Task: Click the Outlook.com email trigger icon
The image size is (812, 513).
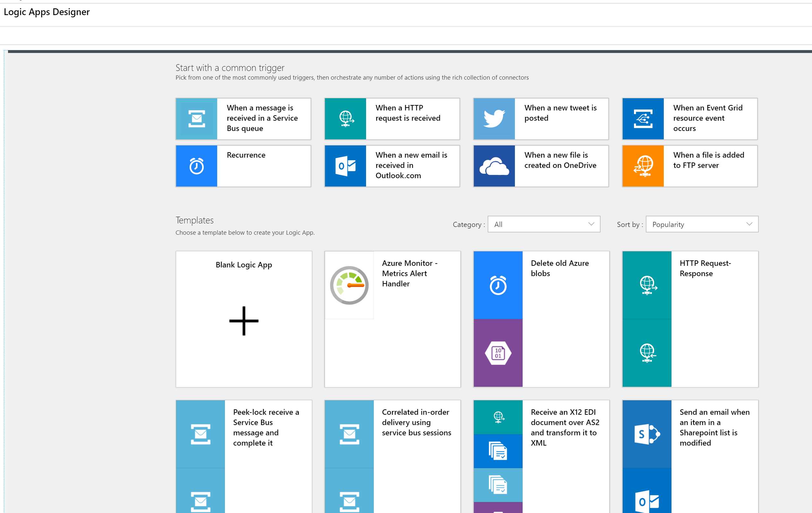Action: 346,166
